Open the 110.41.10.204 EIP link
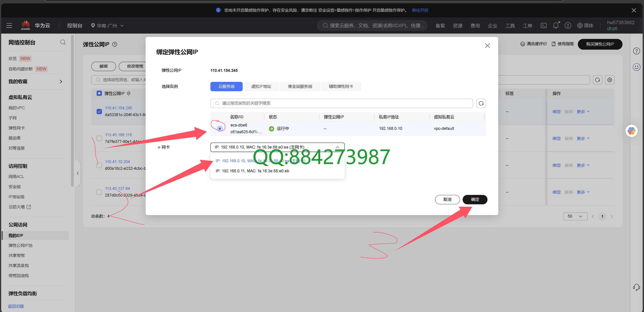Image resolution: width=644 pixels, height=312 pixels. [117, 162]
